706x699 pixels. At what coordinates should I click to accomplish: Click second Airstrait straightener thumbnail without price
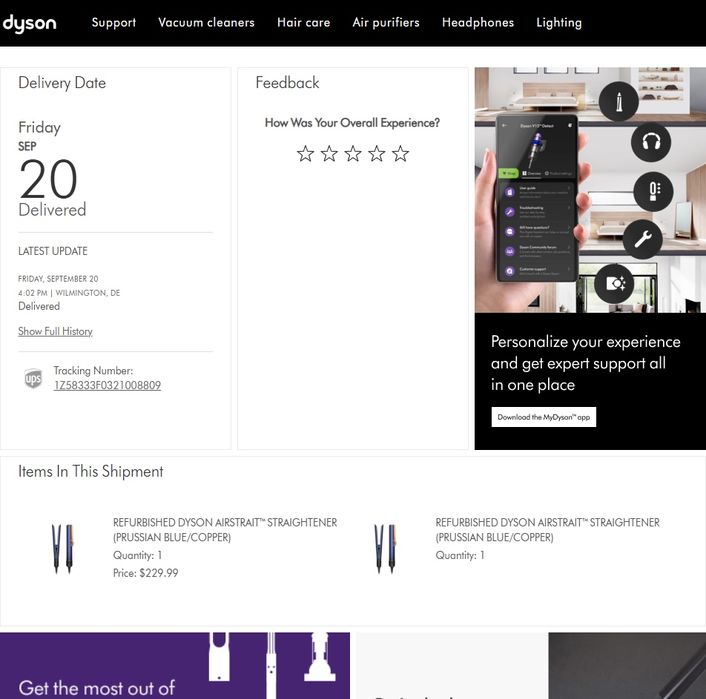[385, 548]
